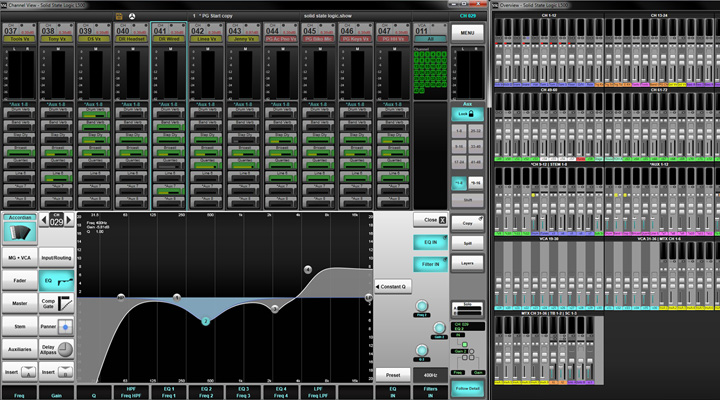720x400 pixels.
Task: Open the Delay Allpass section
Action: pyautogui.click(x=58, y=349)
